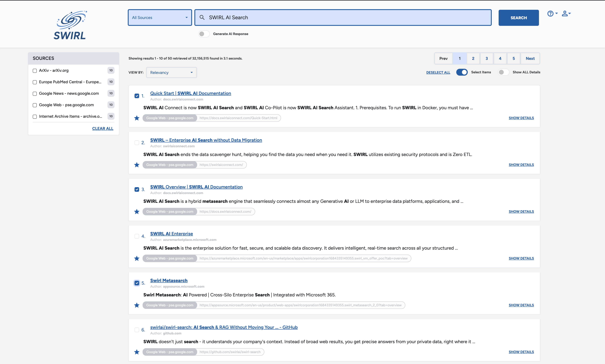This screenshot has width=605, height=364.
Task: Click star icon on Quick Start result
Action: pos(137,118)
